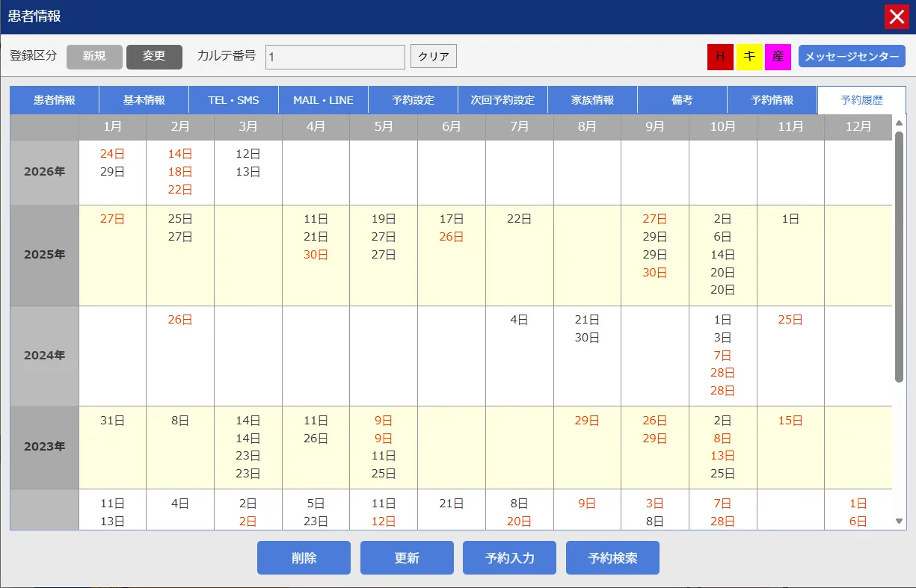Open the TEL・SMS tab

233,100
